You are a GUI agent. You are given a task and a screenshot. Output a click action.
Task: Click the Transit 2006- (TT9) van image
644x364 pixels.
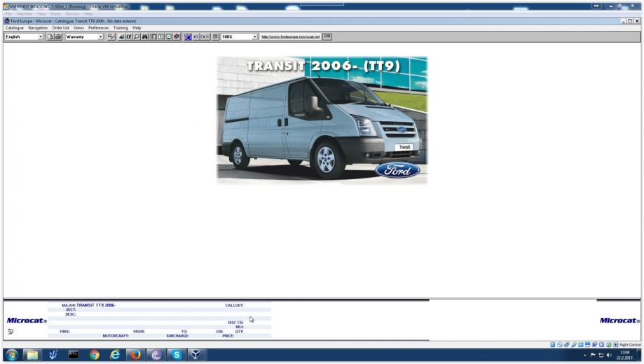coord(322,120)
